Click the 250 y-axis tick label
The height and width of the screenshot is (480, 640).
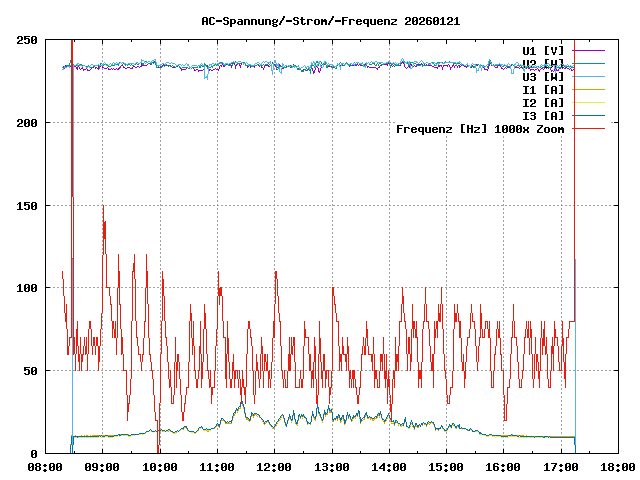point(28,40)
